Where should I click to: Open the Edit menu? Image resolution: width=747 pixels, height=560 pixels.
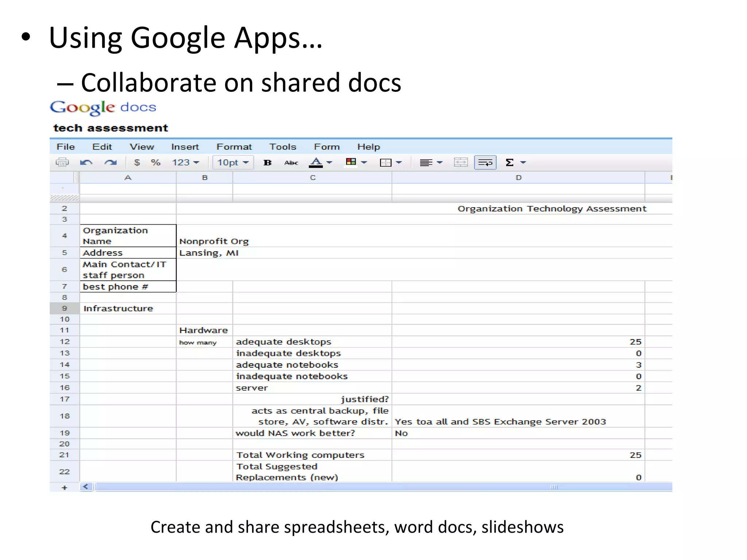[102, 147]
